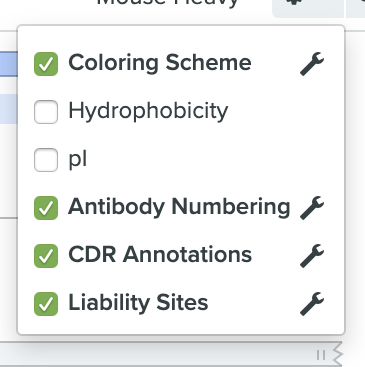
Task: Select the pI menu label
Action: pyautogui.click(x=78, y=160)
